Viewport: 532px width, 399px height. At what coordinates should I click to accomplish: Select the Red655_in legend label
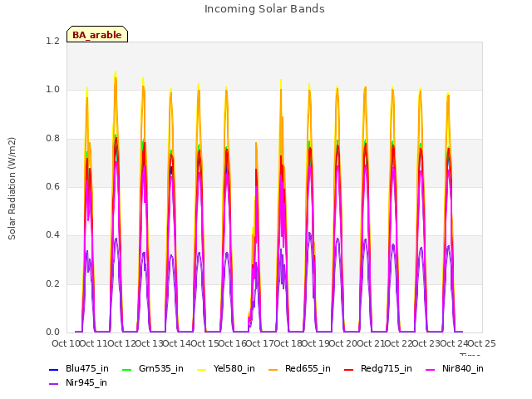(308, 368)
